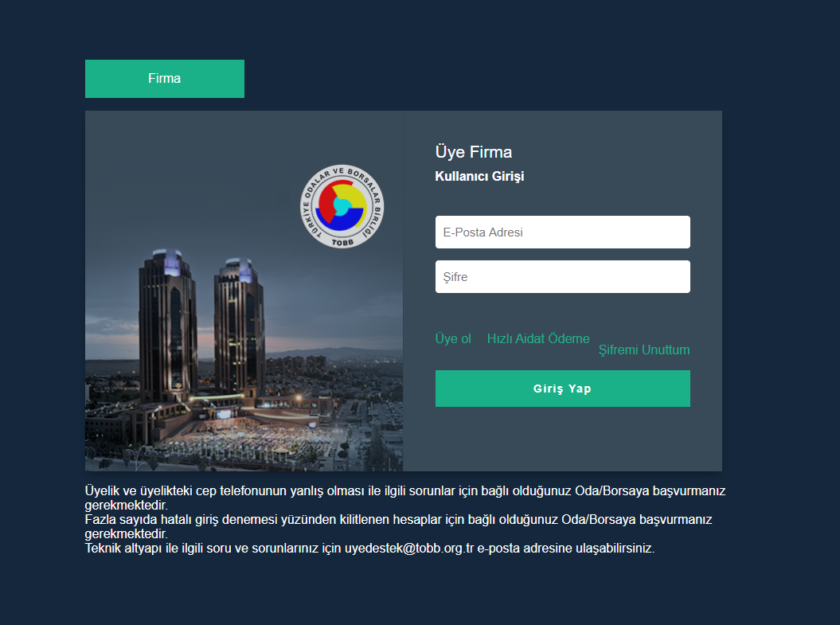
Task: Open the Şifremi Unuttum link
Action: click(644, 350)
